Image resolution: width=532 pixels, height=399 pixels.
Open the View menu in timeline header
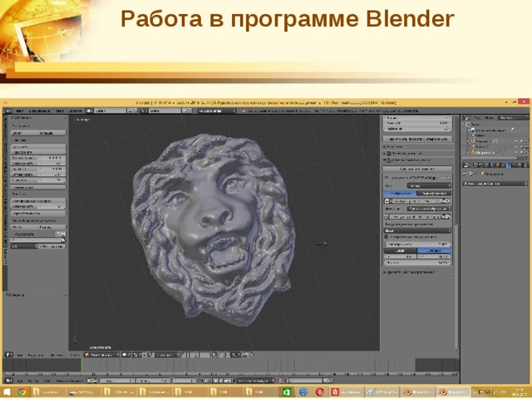tap(20, 381)
